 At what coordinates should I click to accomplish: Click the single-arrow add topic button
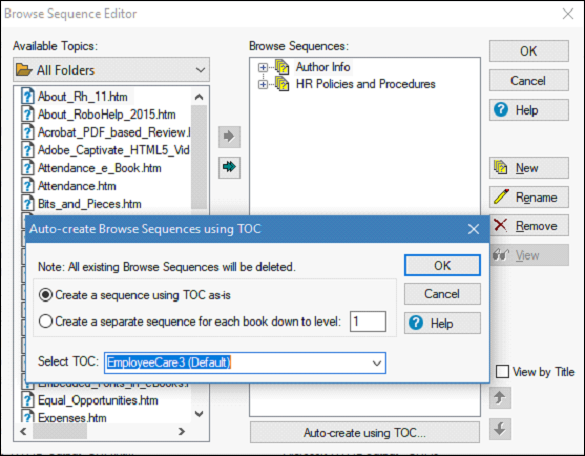tap(229, 137)
